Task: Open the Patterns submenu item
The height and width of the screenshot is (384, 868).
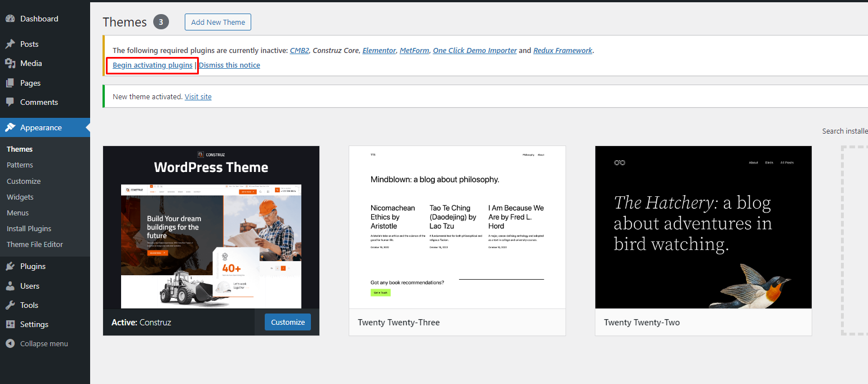Action: [20, 165]
